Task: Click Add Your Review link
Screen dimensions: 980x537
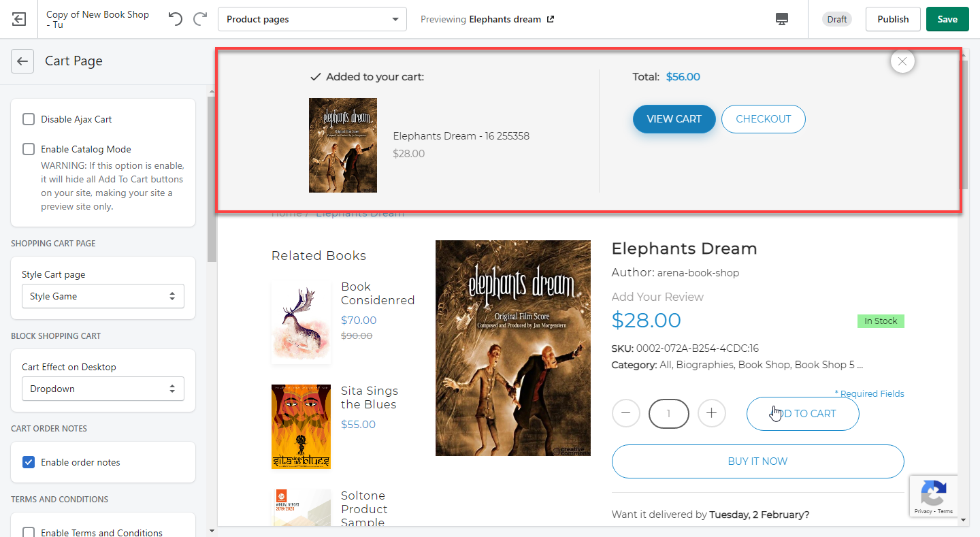Action: [x=657, y=297]
